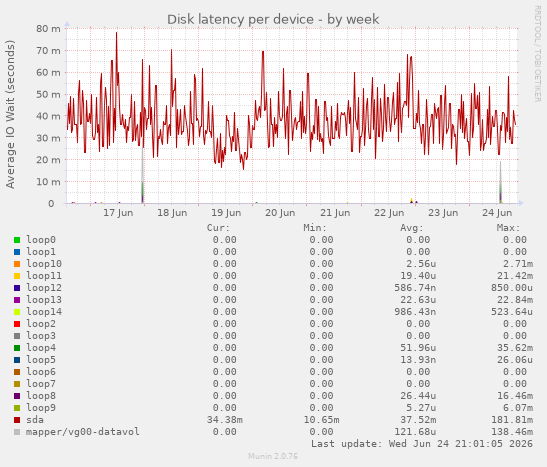Click the Last update timestamp text
547x467 pixels.
coord(422,444)
